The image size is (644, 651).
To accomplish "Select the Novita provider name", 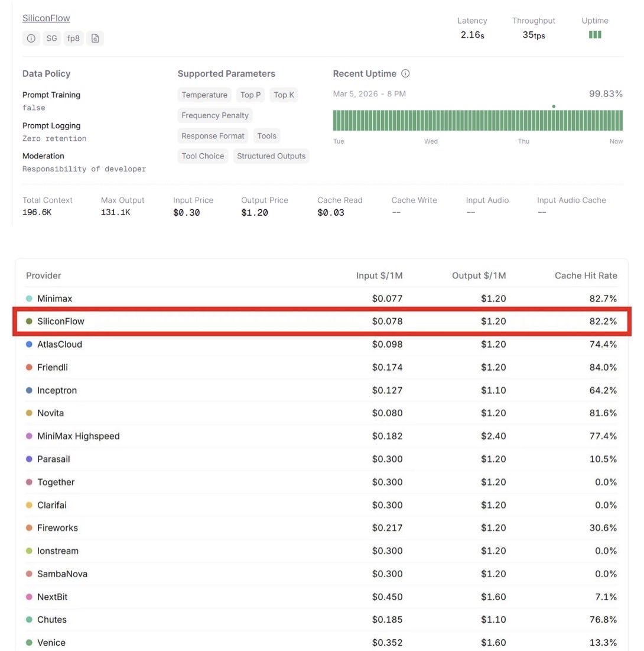I will click(x=51, y=413).
